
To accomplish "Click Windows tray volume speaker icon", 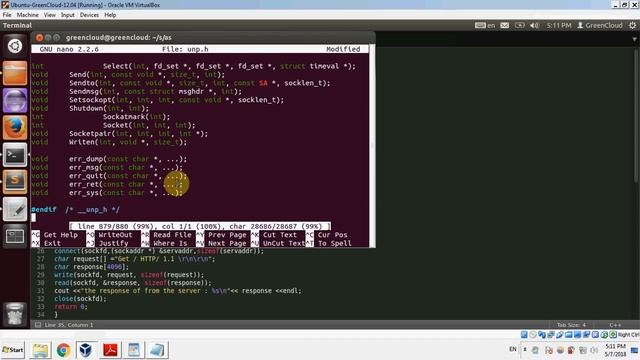I will pyautogui.click(x=594, y=350).
